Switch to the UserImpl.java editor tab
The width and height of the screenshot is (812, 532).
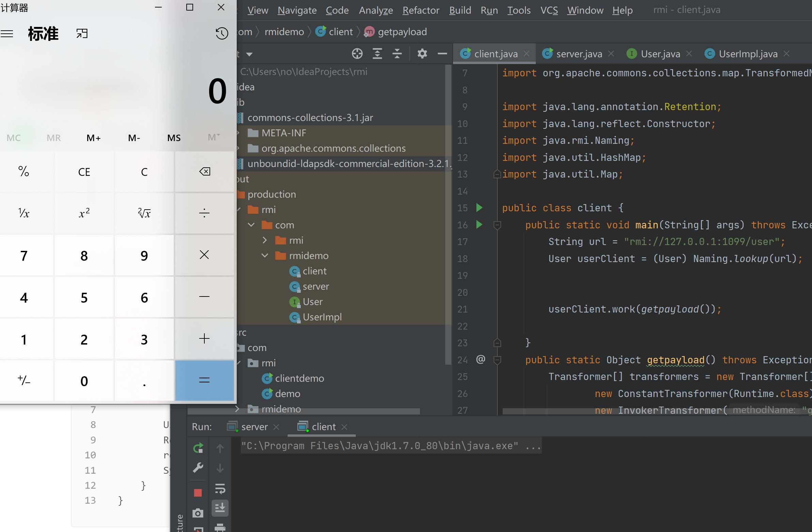pyautogui.click(x=748, y=54)
